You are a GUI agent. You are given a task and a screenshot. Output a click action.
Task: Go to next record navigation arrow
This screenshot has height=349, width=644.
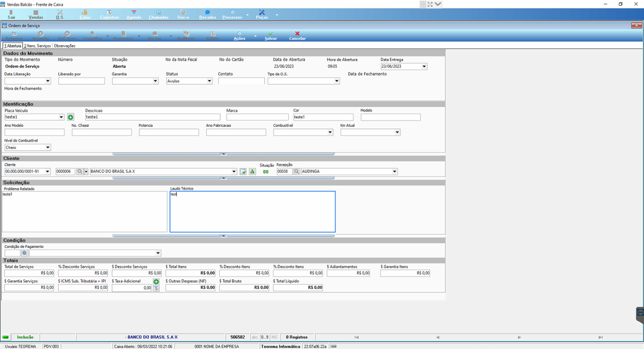[x=519, y=337]
